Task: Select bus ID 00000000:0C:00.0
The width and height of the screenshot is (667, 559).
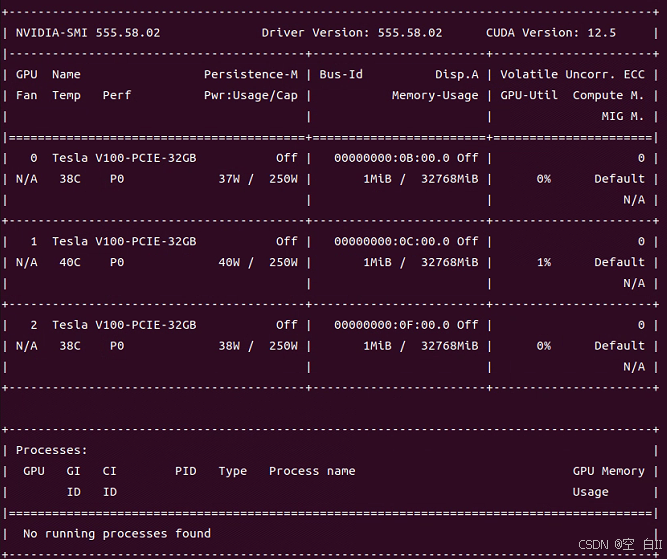Action: (392, 242)
